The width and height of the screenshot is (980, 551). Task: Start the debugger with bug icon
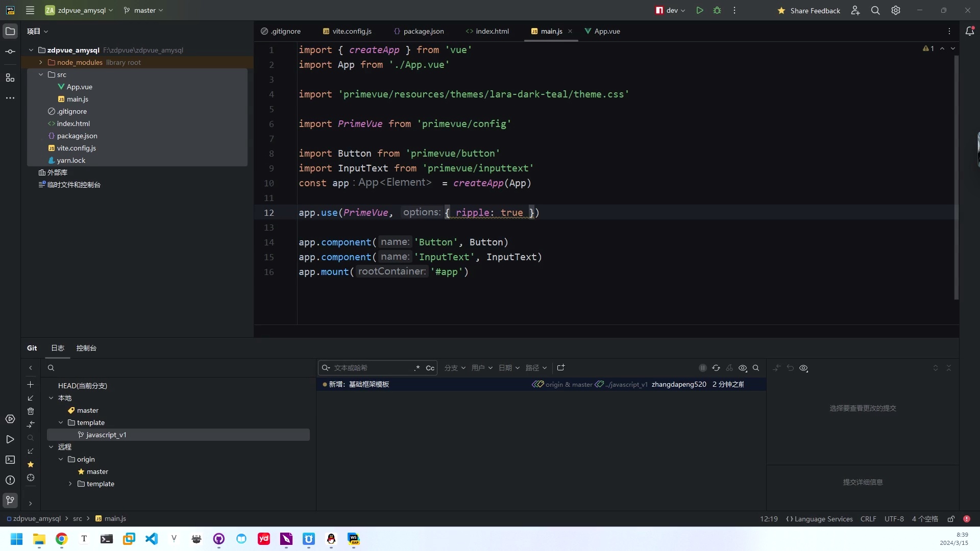[x=717, y=10]
